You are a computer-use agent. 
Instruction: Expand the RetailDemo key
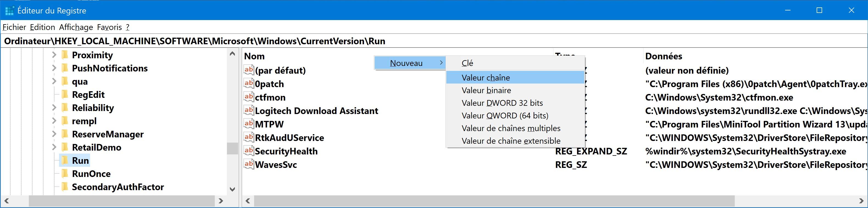pos(54,147)
